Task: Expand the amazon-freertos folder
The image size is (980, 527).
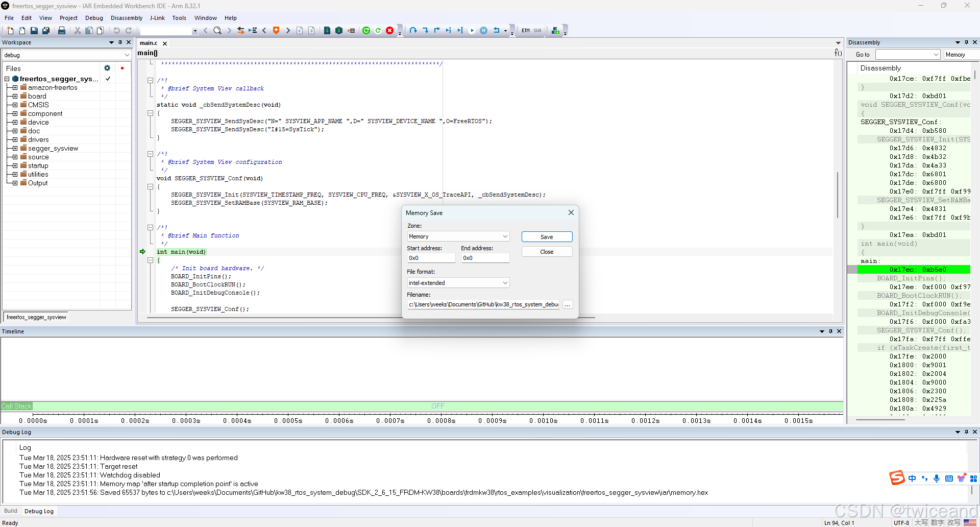Action: tap(15, 87)
